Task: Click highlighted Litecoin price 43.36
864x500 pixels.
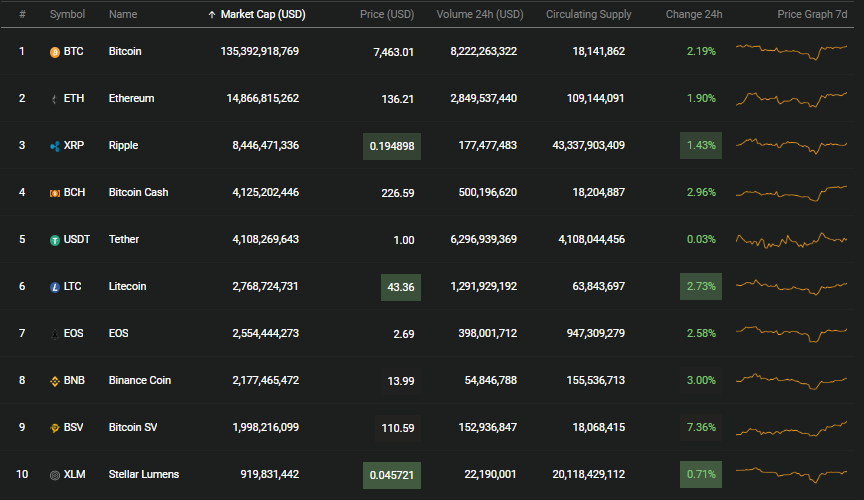Action: [401, 287]
